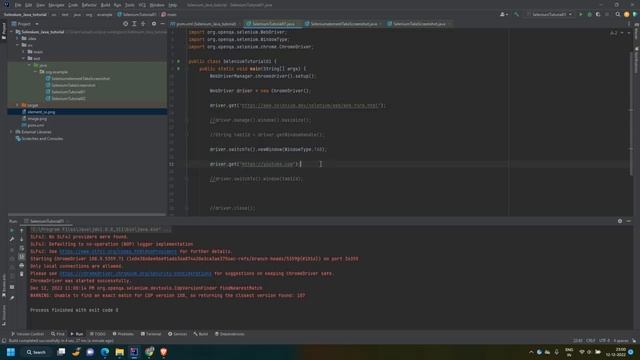Select pom.xml in Project tree
Screen dimensions: 640x360
point(36,125)
